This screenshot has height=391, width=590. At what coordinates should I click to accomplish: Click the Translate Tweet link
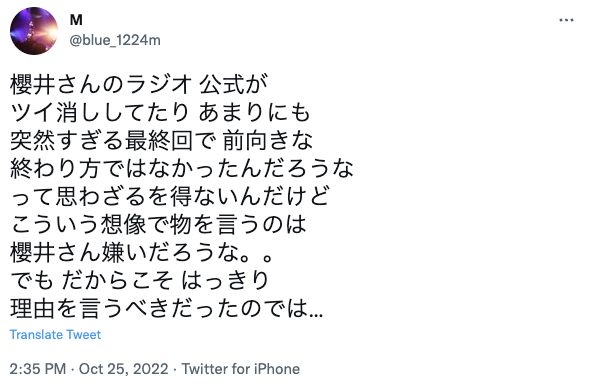click(55, 335)
